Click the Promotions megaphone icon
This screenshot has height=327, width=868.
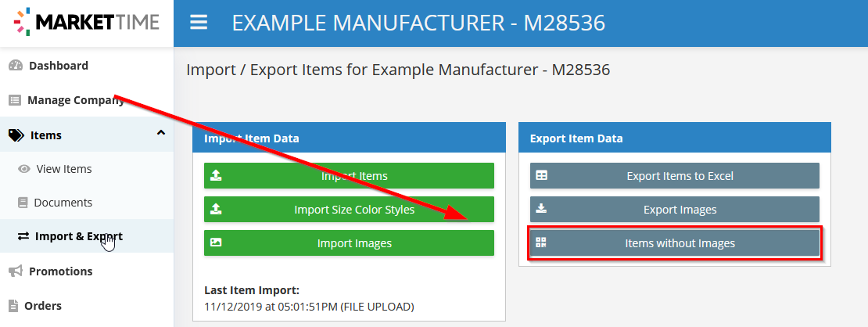(16, 271)
